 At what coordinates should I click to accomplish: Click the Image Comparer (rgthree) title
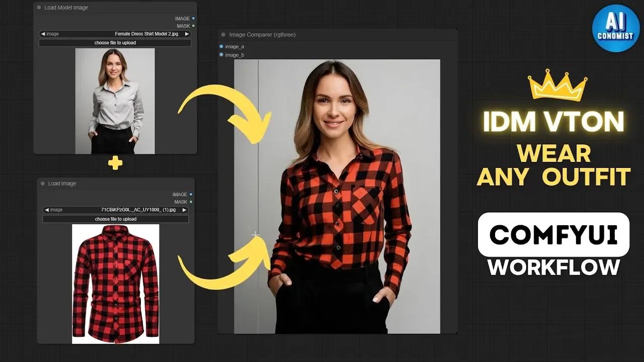tap(262, 35)
